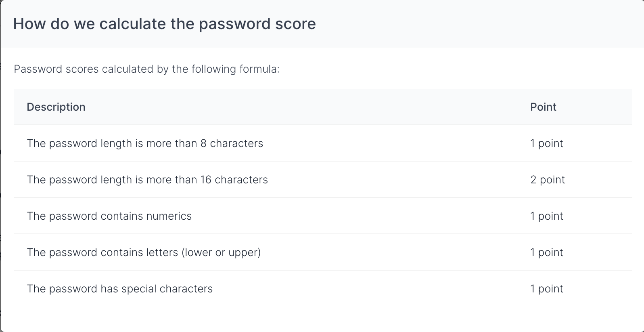Click the '2 point' value cell
The height and width of the screenshot is (332, 644).
tap(548, 180)
